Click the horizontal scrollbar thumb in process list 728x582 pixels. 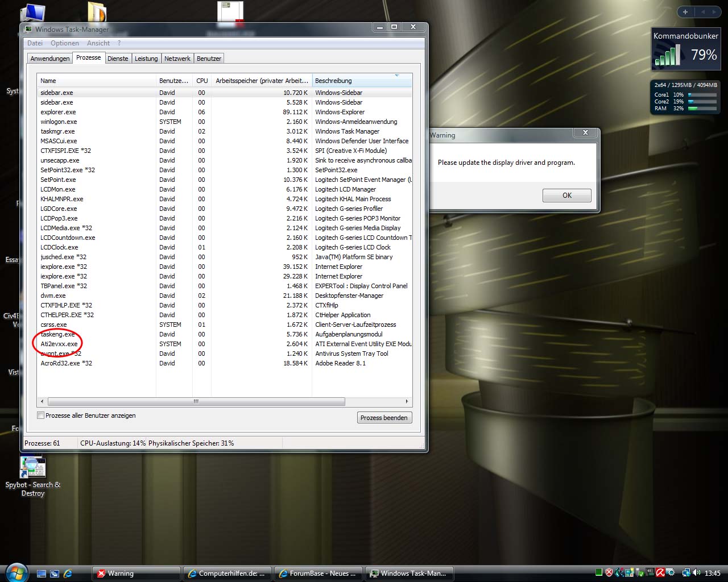[196, 401]
